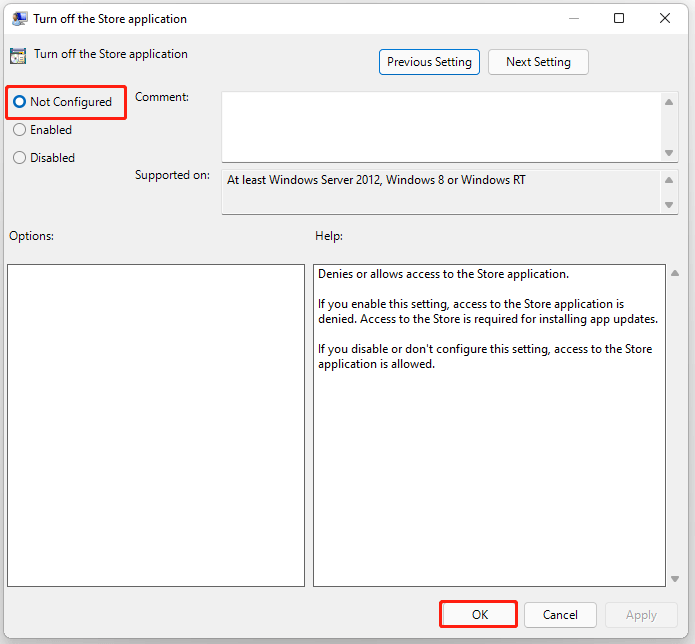The image size is (695, 644).
Task: Close the dialog window
Action: (x=665, y=18)
